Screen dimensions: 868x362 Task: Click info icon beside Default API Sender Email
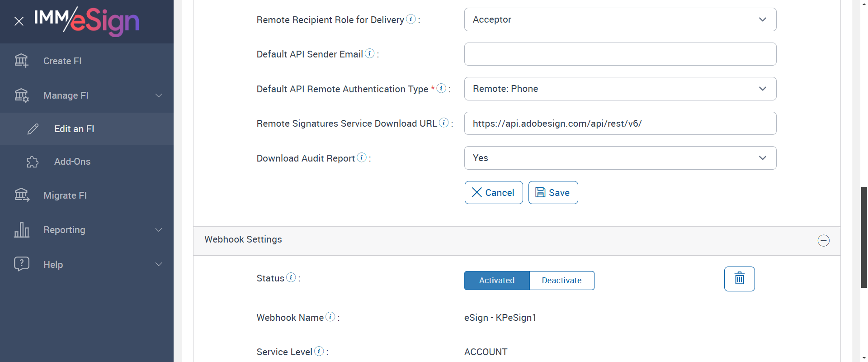tap(370, 53)
